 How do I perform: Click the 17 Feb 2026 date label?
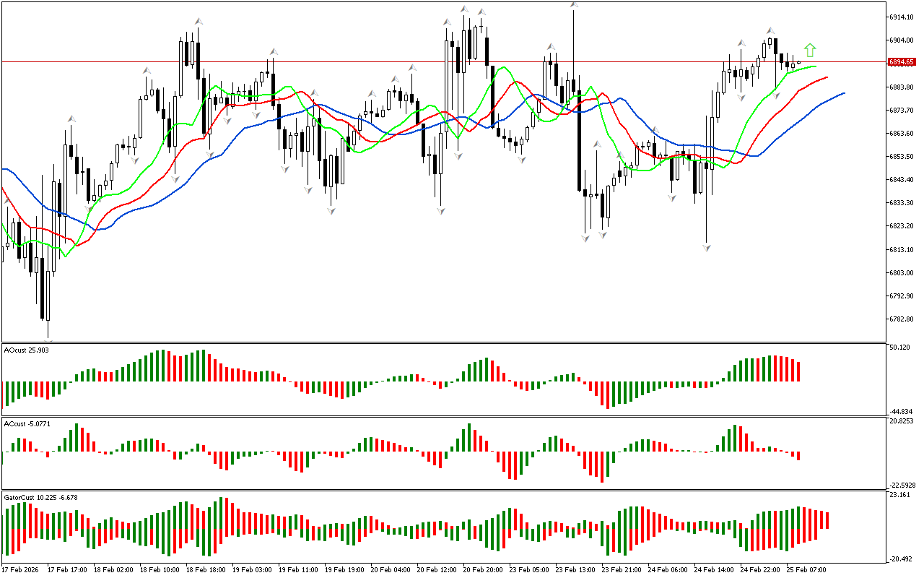[22, 570]
